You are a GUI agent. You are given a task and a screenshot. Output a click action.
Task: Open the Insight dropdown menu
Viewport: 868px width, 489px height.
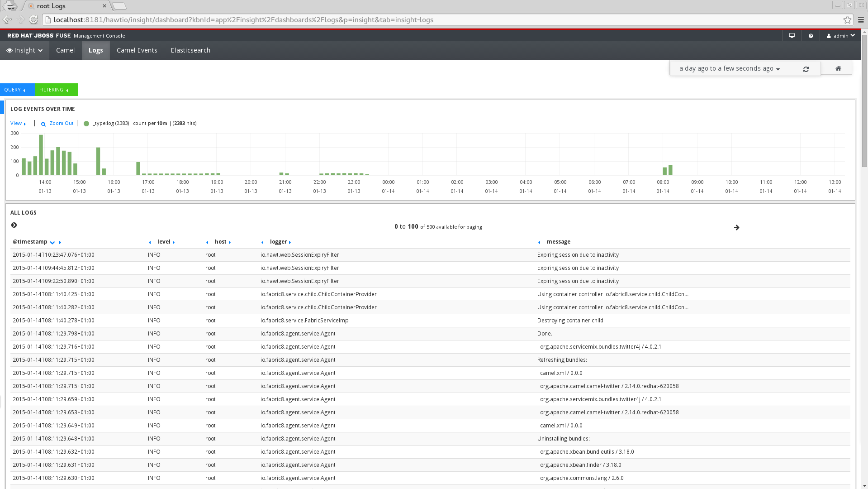[x=24, y=50]
